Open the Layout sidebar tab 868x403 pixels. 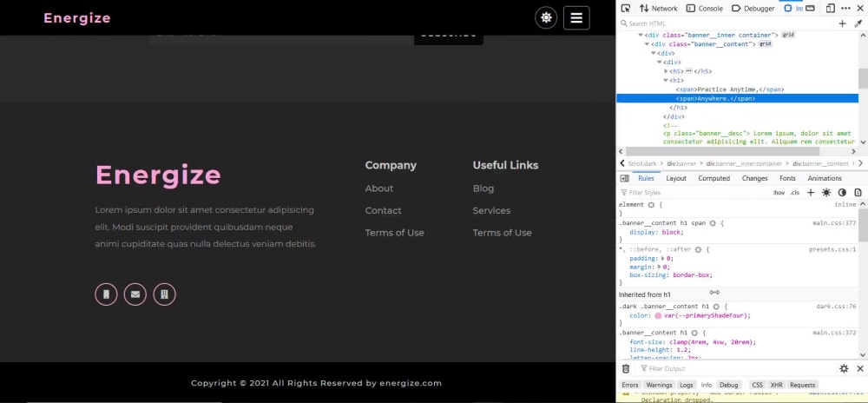pyautogui.click(x=676, y=178)
